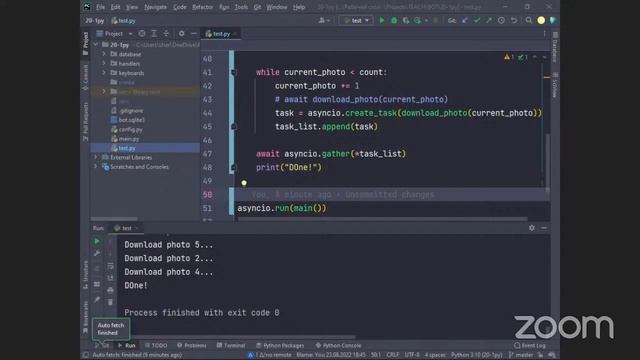This screenshot has width=640, height=360.
Task: Open the Python Packages tool window
Action: click(280, 345)
